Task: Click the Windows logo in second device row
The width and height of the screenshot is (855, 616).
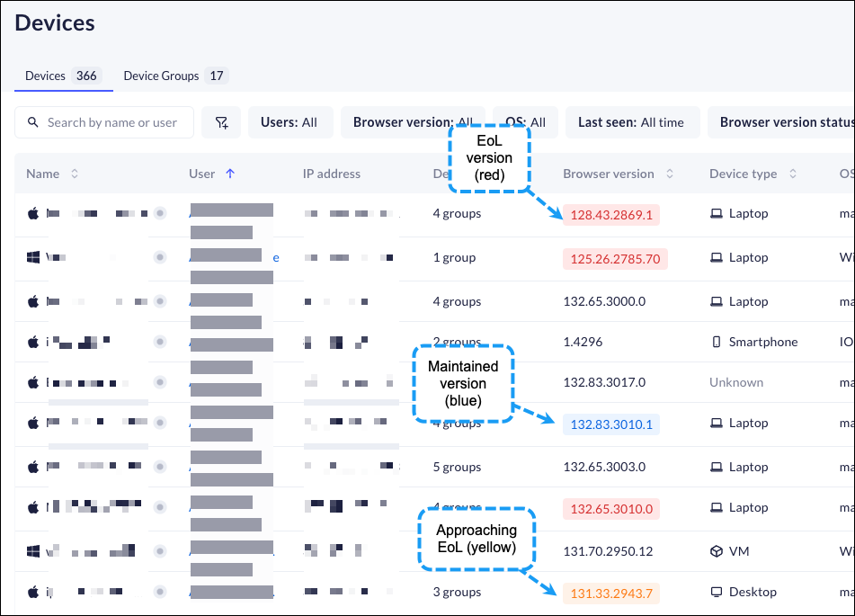Action: [33, 257]
